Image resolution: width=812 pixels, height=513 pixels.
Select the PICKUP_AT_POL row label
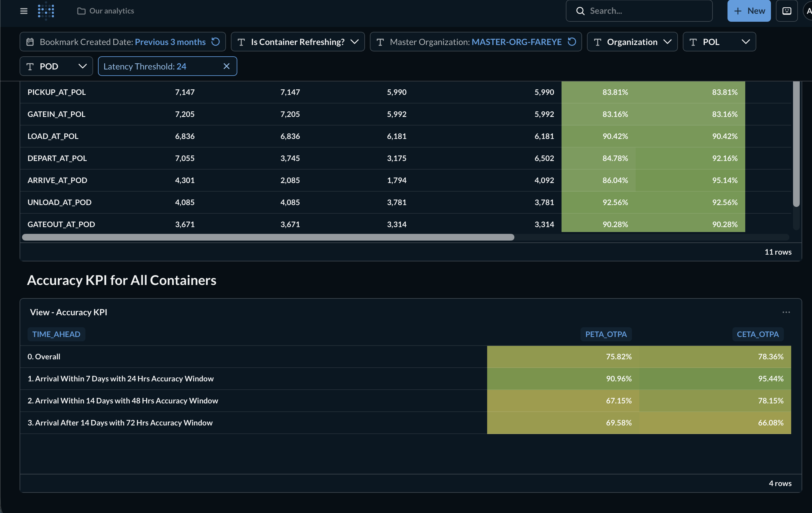click(x=57, y=92)
